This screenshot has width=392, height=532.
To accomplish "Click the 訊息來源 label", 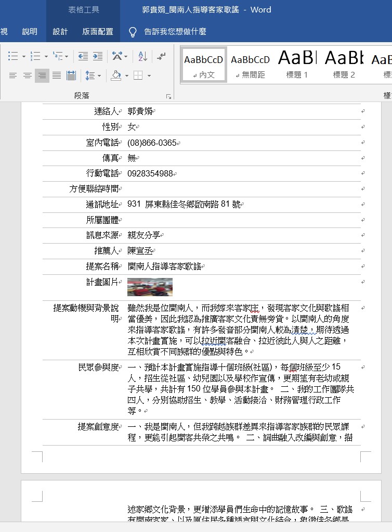I will click(x=102, y=235).
